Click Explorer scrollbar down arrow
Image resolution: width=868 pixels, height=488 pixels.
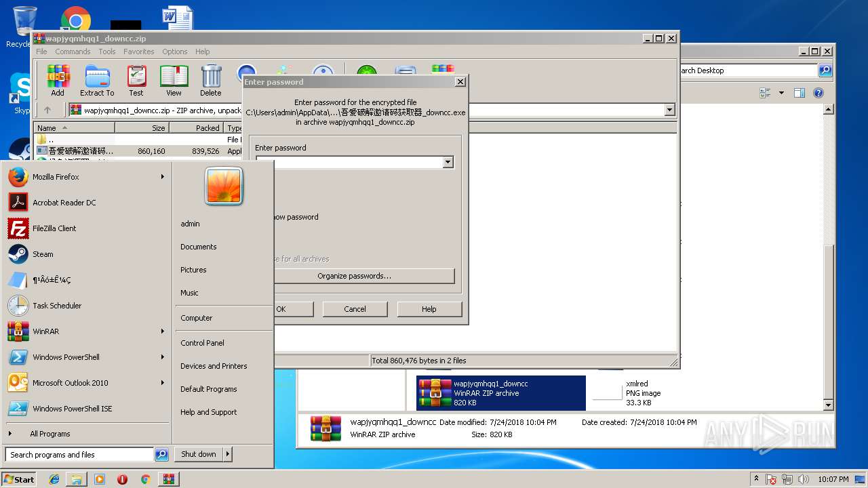[828, 405]
